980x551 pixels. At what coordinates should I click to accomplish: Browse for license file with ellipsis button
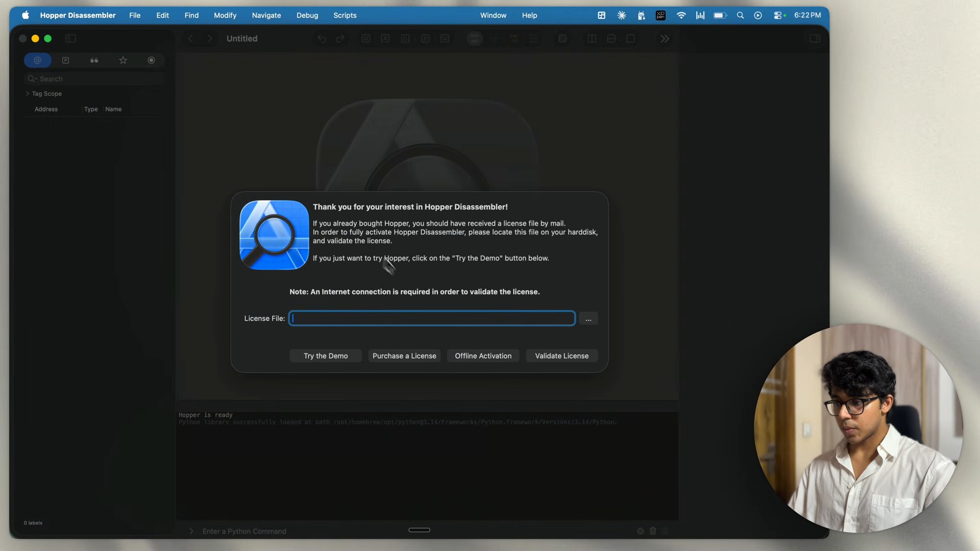[x=589, y=318]
